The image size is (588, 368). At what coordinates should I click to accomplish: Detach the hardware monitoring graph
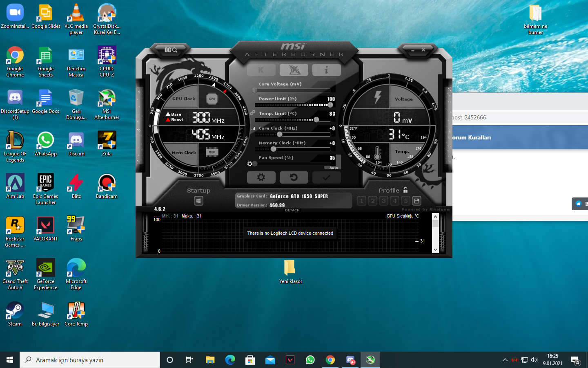click(292, 210)
